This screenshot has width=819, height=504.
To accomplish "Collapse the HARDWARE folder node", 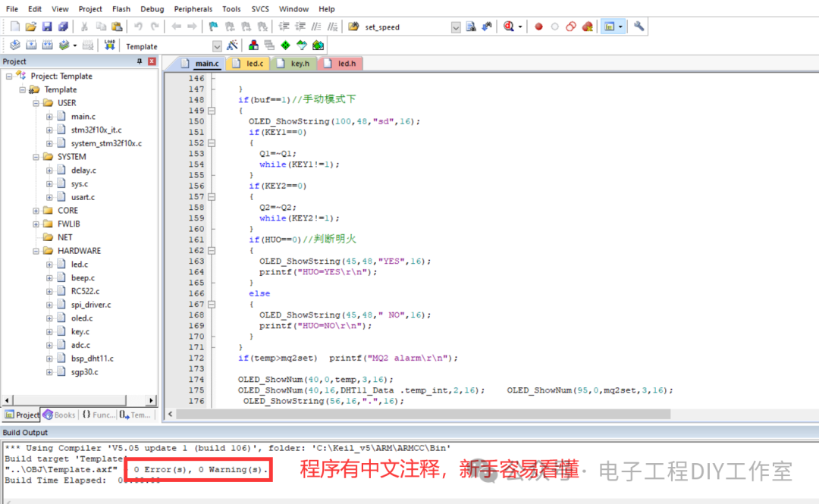I will coord(36,251).
